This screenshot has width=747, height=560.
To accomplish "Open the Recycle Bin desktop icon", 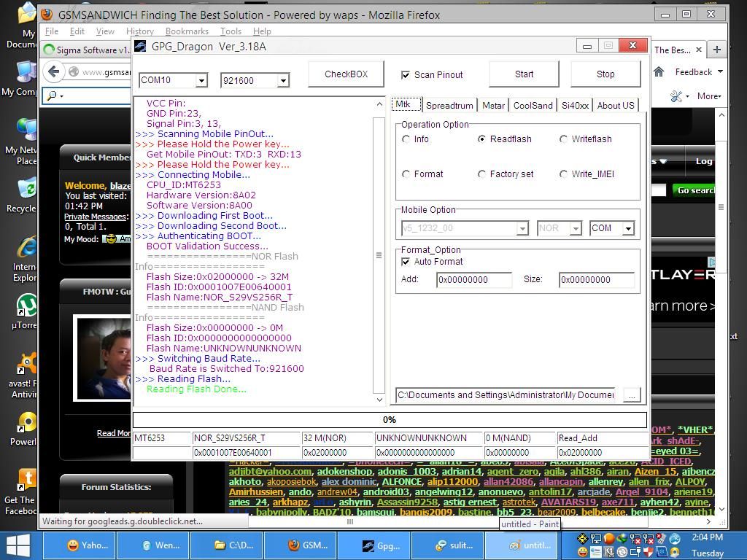I will [x=26, y=190].
